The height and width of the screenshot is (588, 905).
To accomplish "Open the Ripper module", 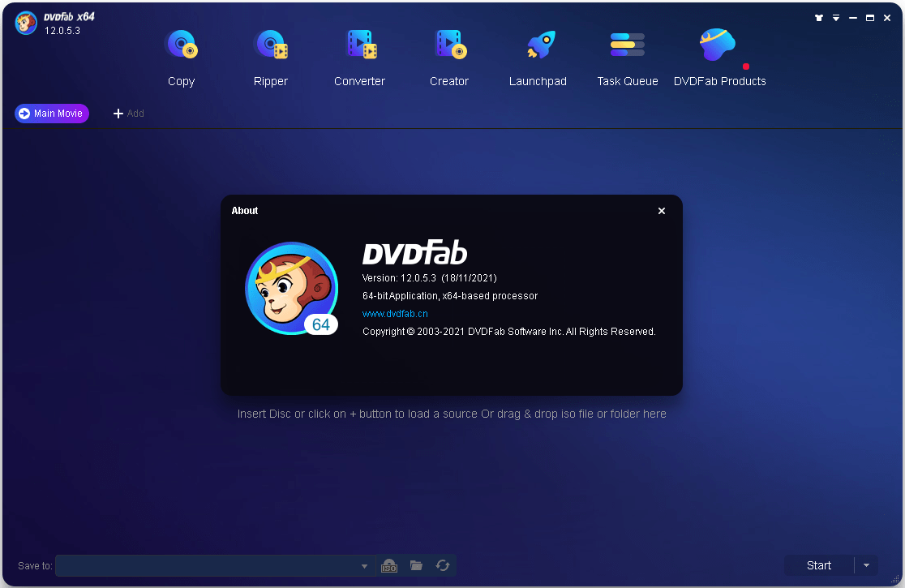I will (270, 58).
